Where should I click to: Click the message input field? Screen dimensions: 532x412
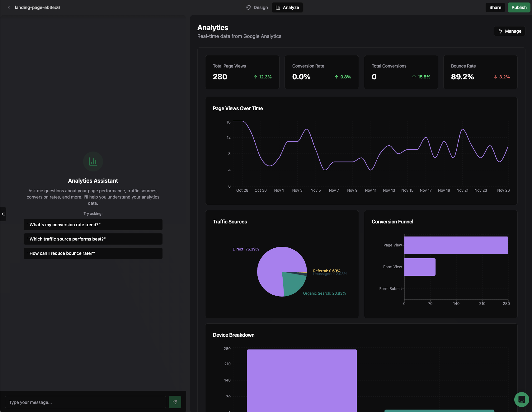(86, 402)
